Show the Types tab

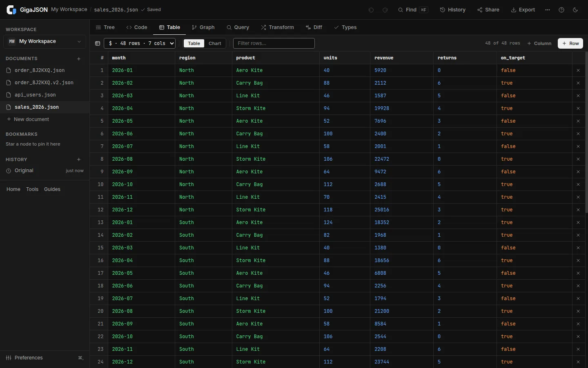pos(345,27)
